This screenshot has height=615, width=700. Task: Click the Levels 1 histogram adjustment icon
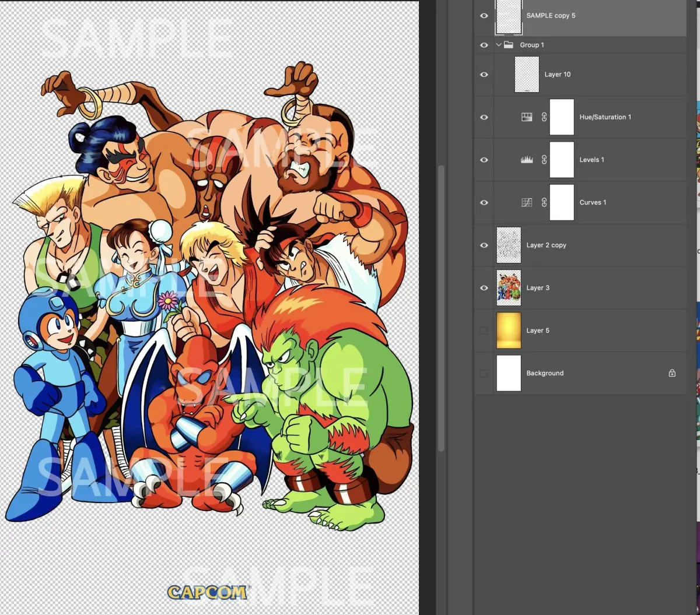point(527,160)
